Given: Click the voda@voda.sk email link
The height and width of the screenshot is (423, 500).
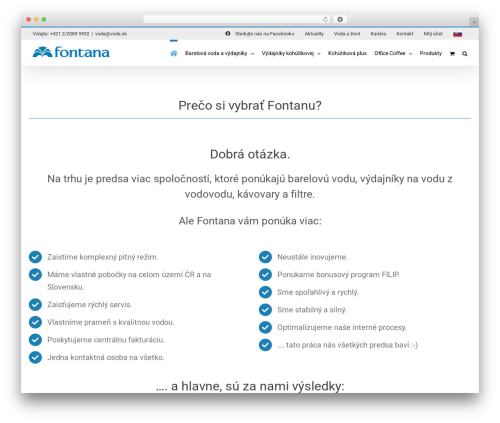Looking at the screenshot, I should point(111,34).
